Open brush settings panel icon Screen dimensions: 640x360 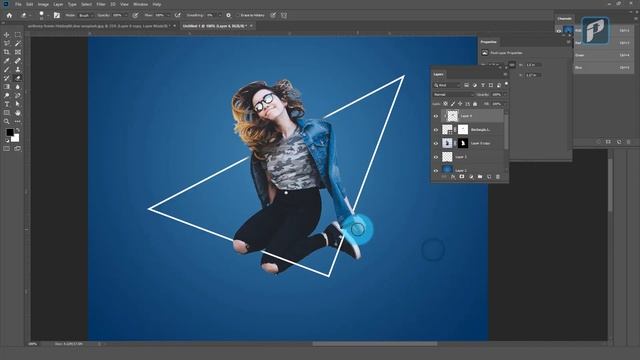(x=57, y=15)
